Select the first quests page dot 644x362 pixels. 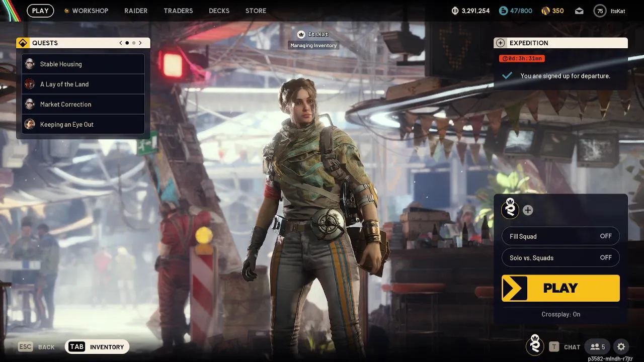pyautogui.click(x=127, y=43)
